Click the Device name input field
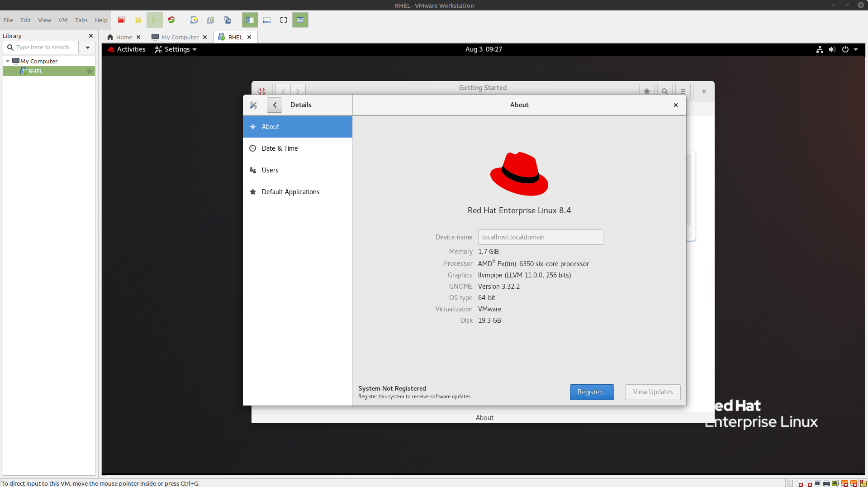 tap(541, 237)
